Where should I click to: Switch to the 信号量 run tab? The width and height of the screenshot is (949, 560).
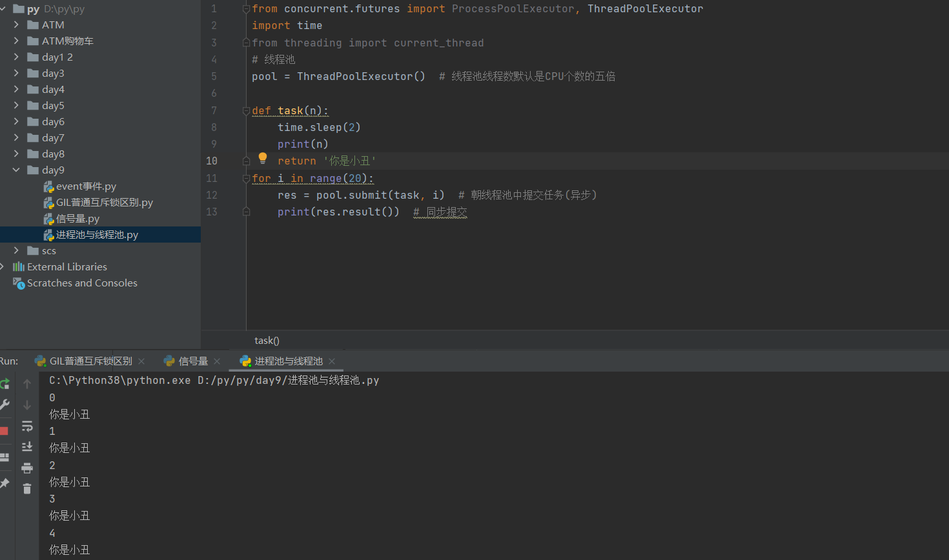point(192,361)
